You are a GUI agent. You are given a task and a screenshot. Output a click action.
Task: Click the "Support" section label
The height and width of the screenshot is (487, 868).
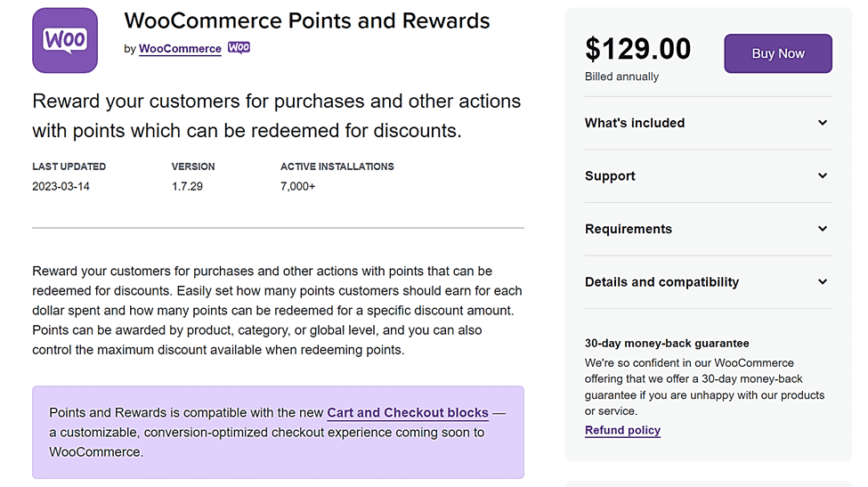(x=610, y=175)
